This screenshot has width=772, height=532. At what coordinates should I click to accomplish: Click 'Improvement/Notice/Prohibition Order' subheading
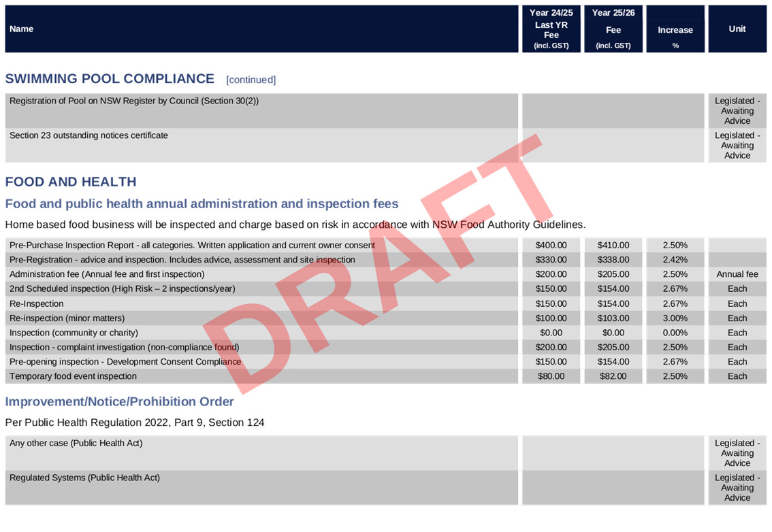119,401
